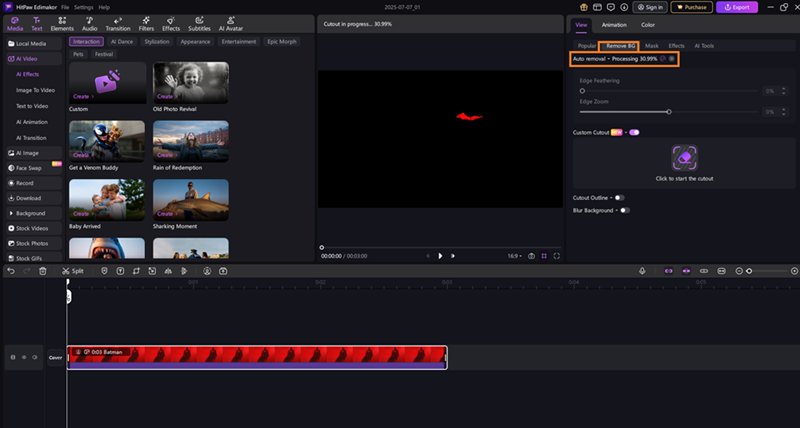Switch to the Color tab
Viewport: 800px width, 428px height.
648,25
